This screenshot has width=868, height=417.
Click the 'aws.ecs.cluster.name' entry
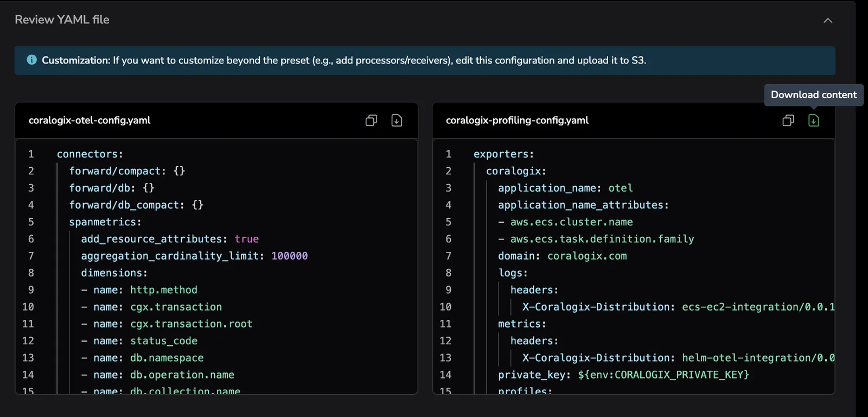pos(565,222)
